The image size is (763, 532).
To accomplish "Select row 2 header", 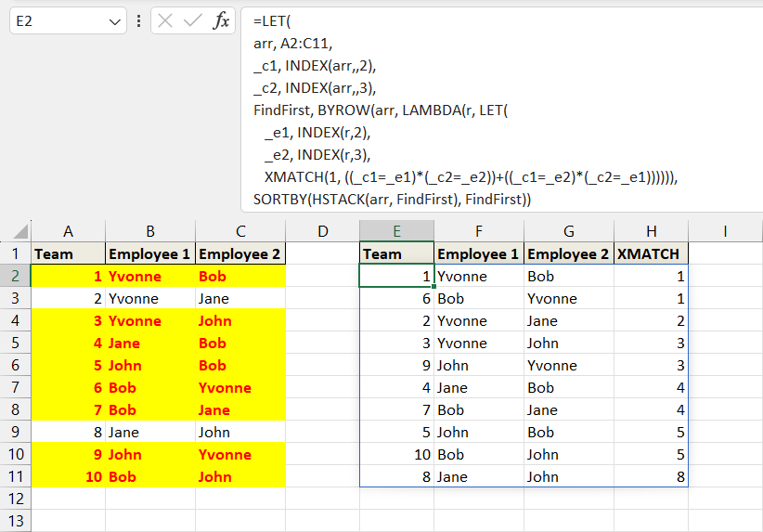I will click(16, 276).
